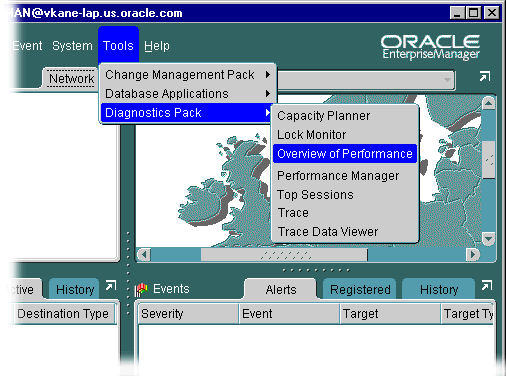Image resolution: width=506 pixels, height=376 pixels.
Task: Close the Enterprise Manager window
Action: (x=492, y=13)
